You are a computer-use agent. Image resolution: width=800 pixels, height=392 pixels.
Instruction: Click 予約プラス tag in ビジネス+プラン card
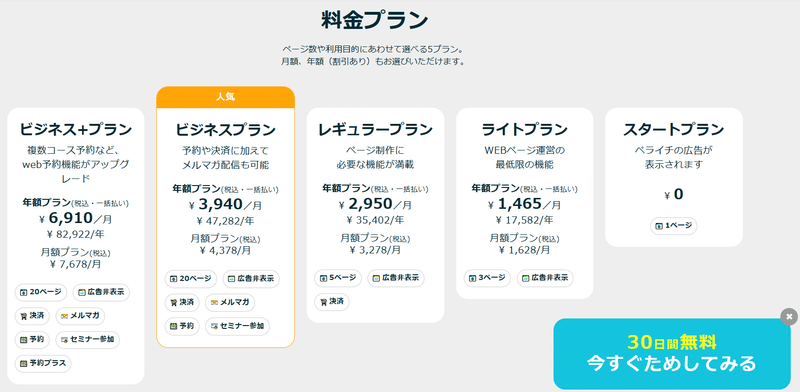[x=43, y=363]
